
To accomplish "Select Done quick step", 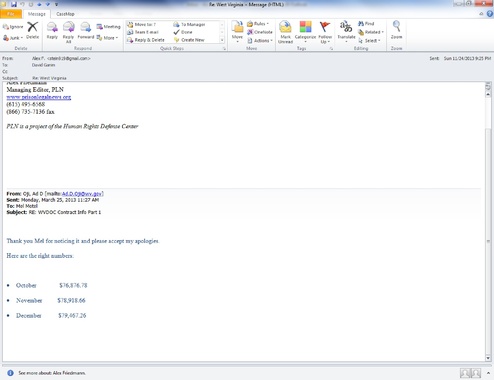I will tap(183, 32).
